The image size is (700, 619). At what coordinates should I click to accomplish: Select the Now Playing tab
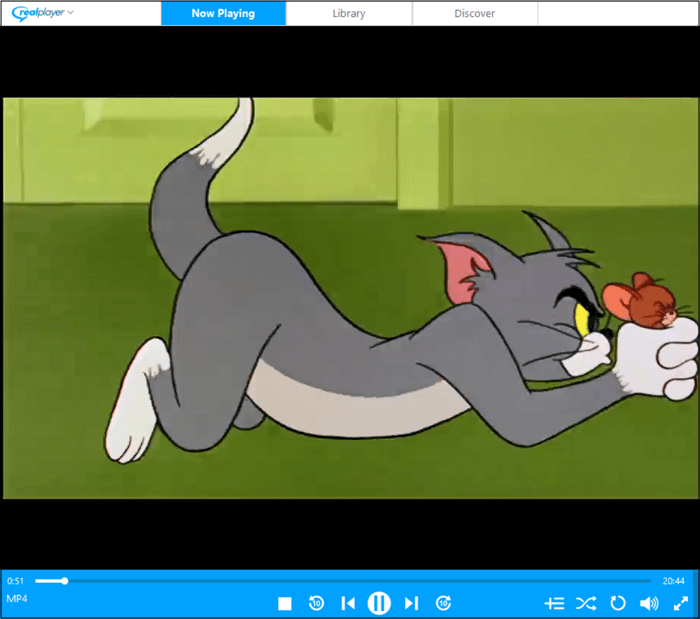pyautogui.click(x=223, y=14)
